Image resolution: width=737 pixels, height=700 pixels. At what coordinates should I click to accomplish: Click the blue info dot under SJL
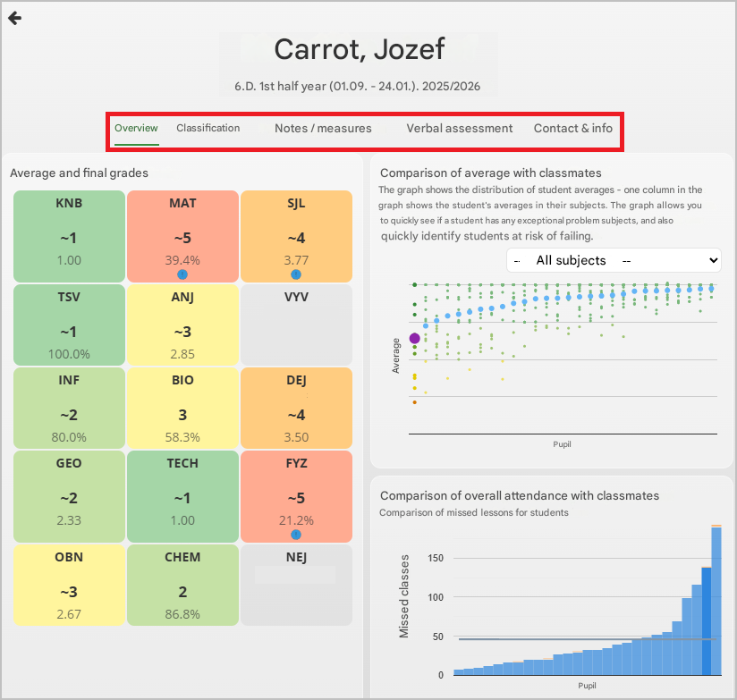pos(296,274)
